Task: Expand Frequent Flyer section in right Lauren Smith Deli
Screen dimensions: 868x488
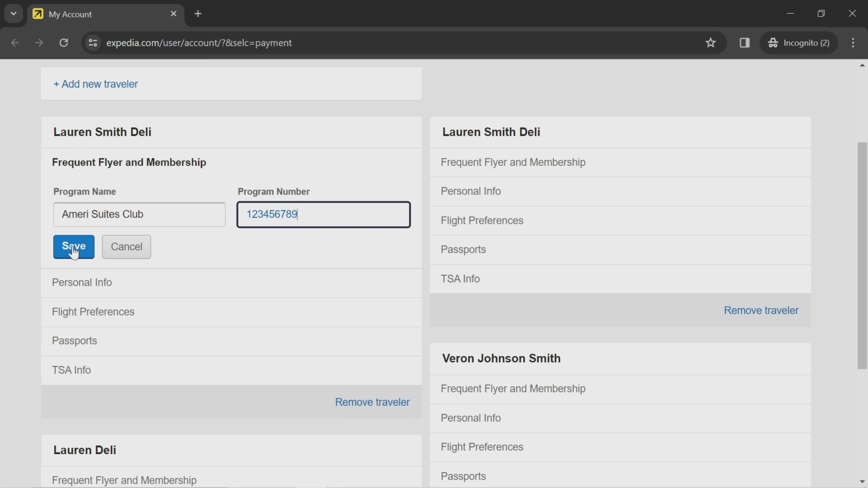Action: point(620,162)
